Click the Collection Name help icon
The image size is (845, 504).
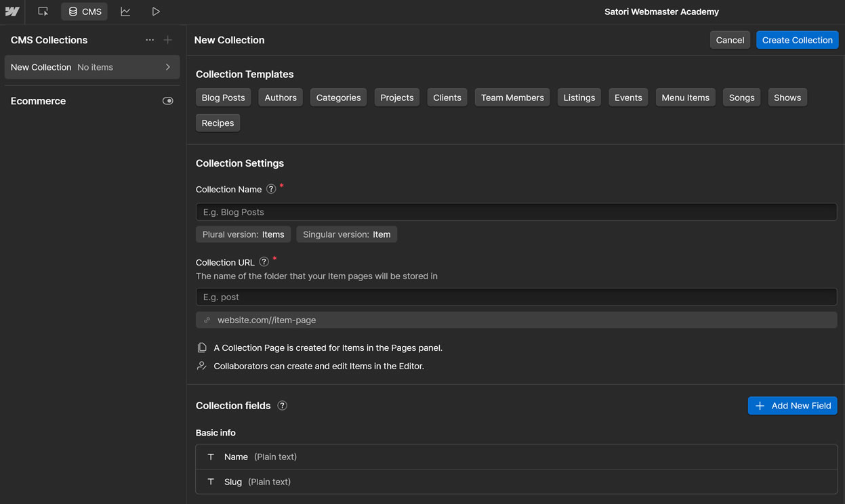coord(271,189)
